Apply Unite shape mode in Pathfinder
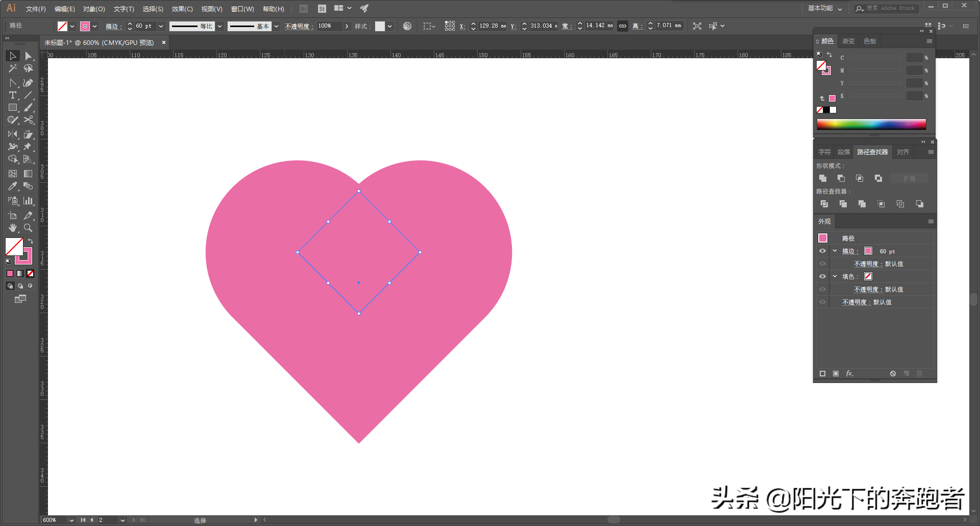Screen dimensions: 980x526 tap(823, 178)
